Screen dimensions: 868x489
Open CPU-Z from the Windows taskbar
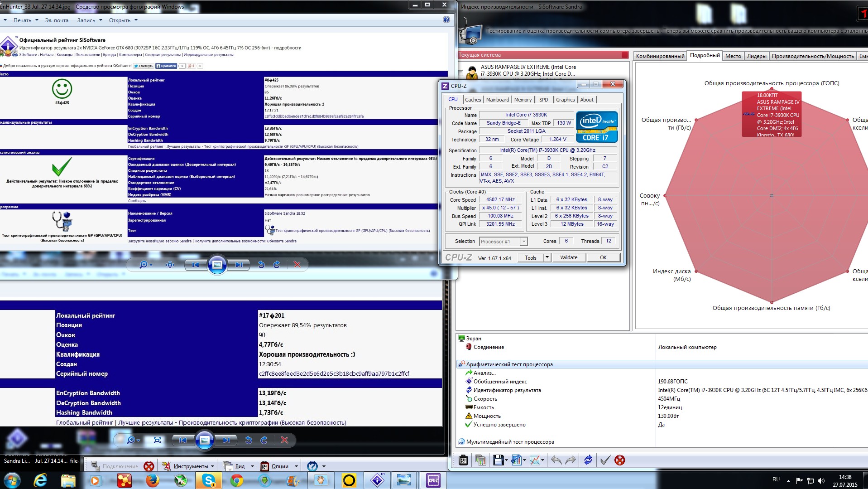click(x=433, y=480)
